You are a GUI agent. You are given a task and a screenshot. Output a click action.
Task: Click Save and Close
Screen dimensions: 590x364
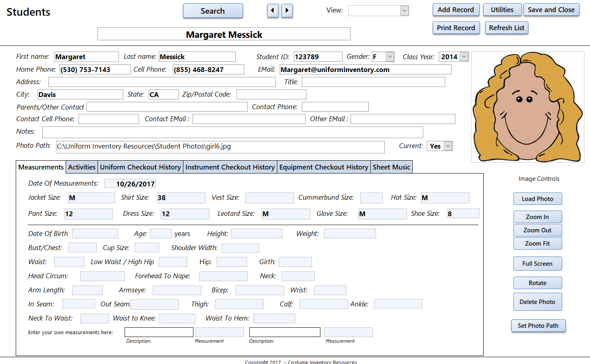click(x=551, y=9)
